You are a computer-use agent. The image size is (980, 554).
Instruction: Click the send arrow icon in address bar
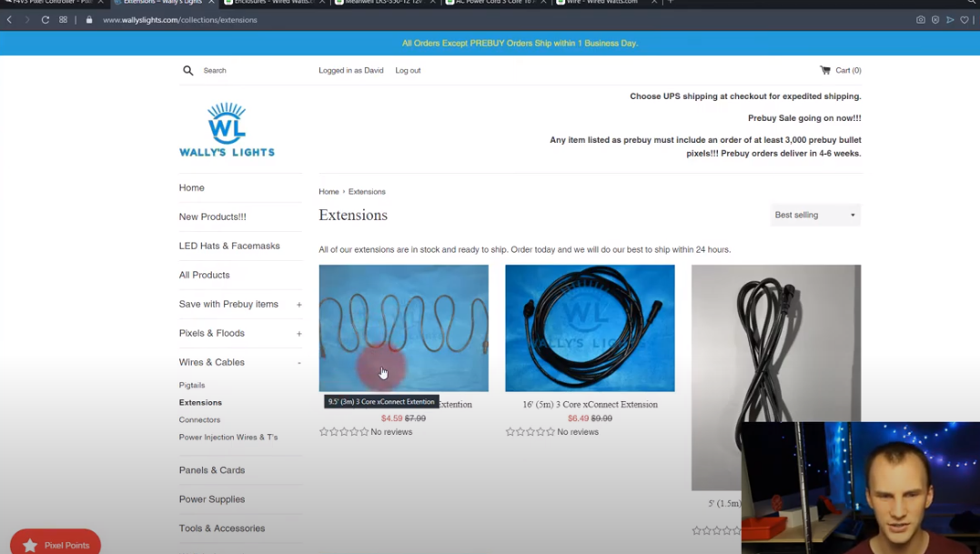[950, 20]
